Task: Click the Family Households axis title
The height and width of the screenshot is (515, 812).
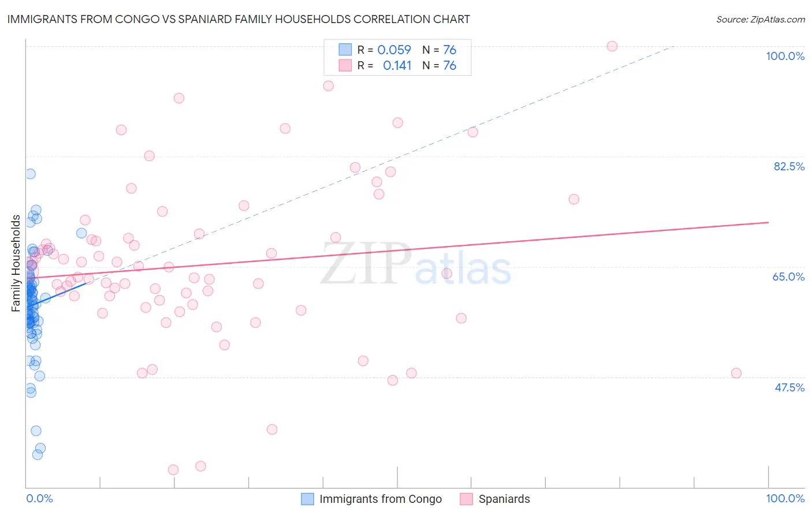Action: point(16,263)
